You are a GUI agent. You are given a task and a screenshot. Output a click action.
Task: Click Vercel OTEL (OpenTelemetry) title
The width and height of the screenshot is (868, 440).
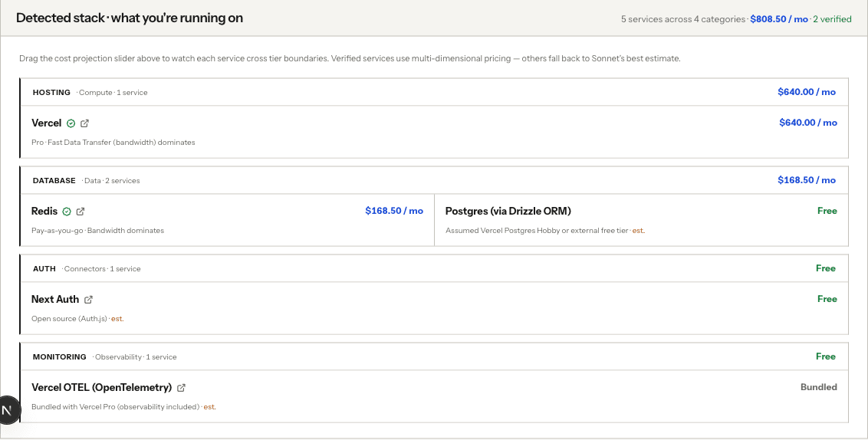pos(102,387)
